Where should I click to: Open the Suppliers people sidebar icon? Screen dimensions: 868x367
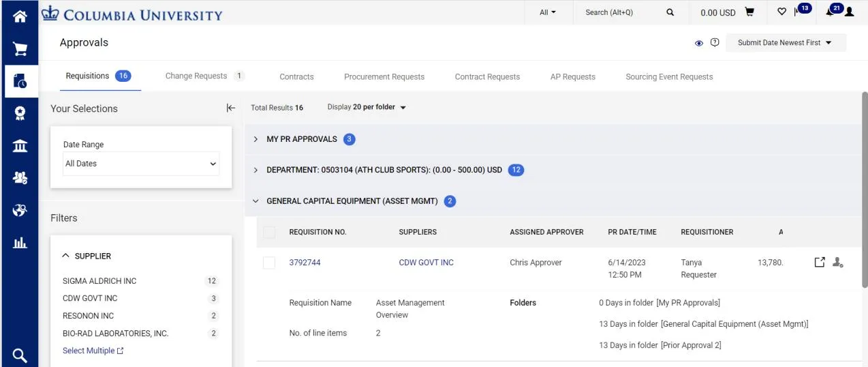[20, 178]
